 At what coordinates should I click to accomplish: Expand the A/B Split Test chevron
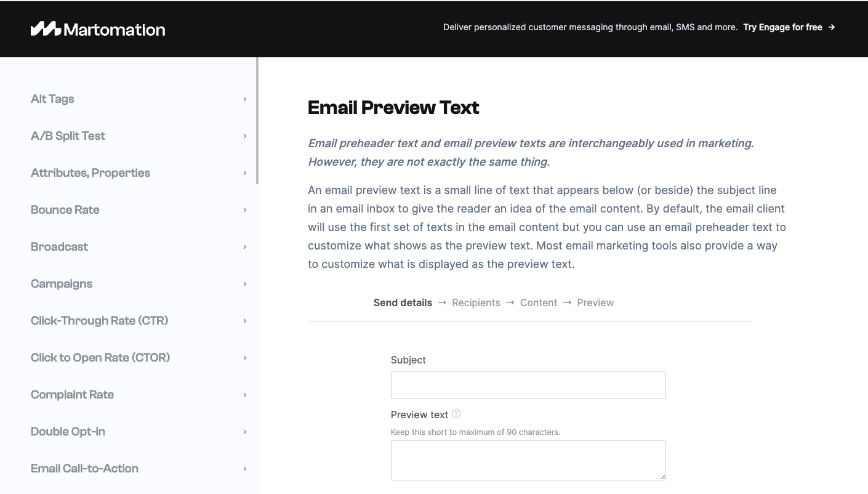pos(245,136)
